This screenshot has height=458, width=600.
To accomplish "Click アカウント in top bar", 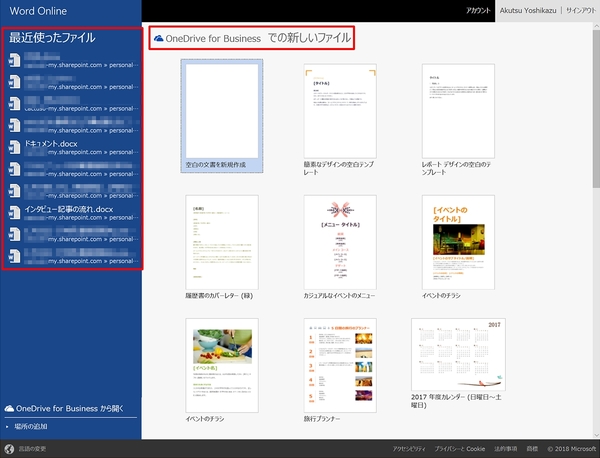I will [x=478, y=11].
